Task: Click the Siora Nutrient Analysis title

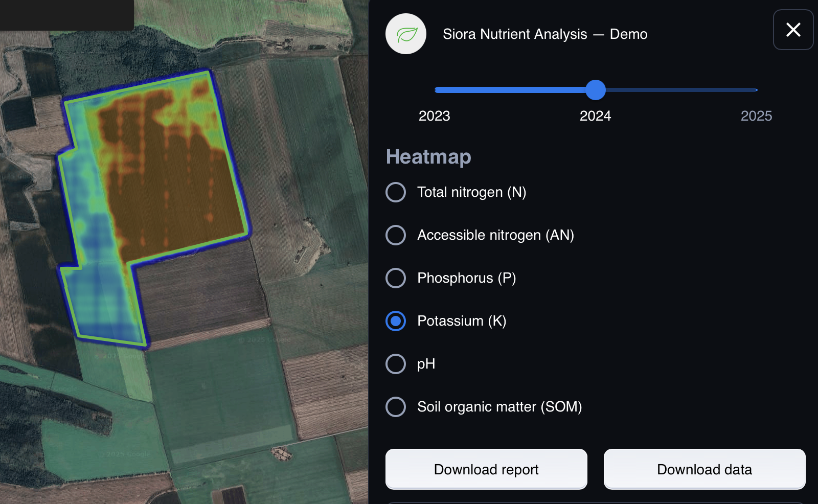Action: [x=545, y=34]
